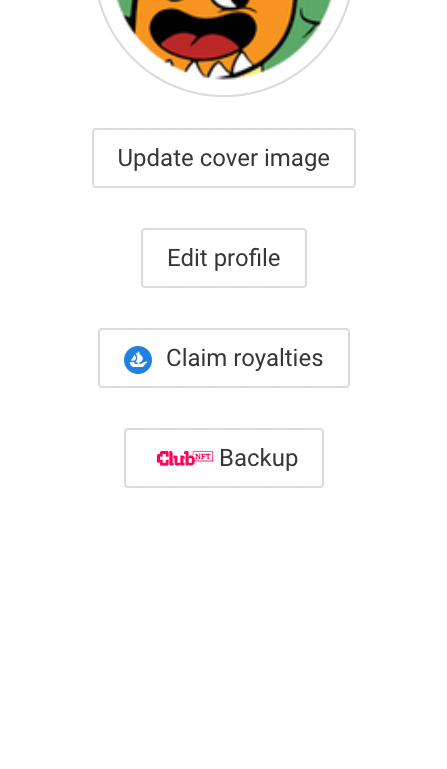Click the word 'Club' in the pink logo

click(x=175, y=459)
